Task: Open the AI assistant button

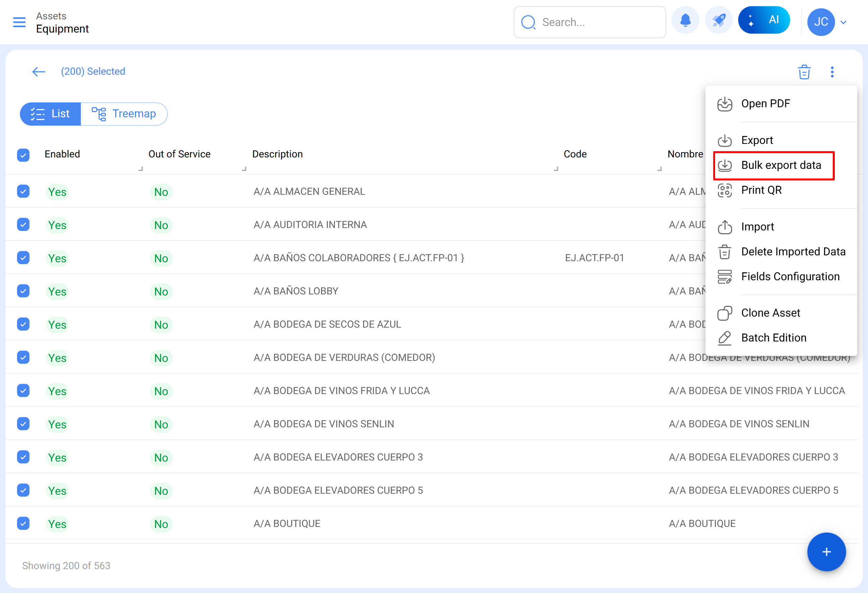Action: click(x=763, y=20)
